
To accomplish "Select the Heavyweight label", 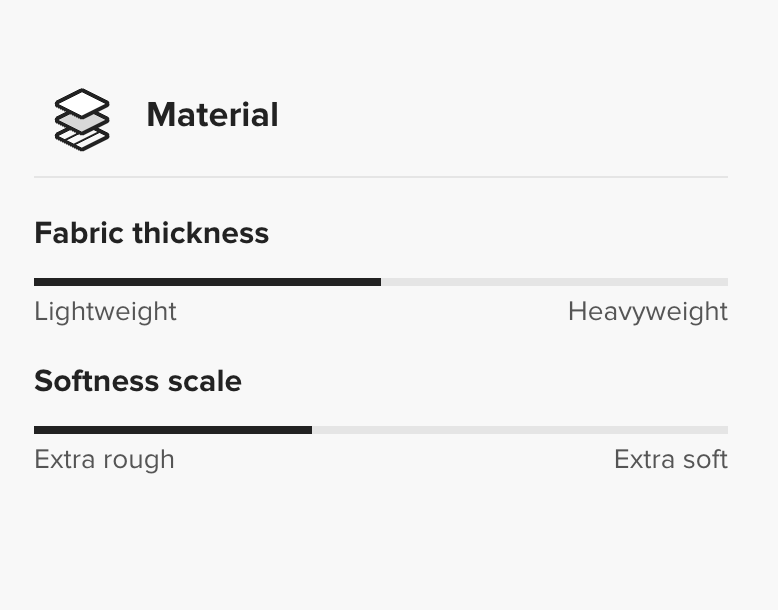I will (x=647, y=311).
